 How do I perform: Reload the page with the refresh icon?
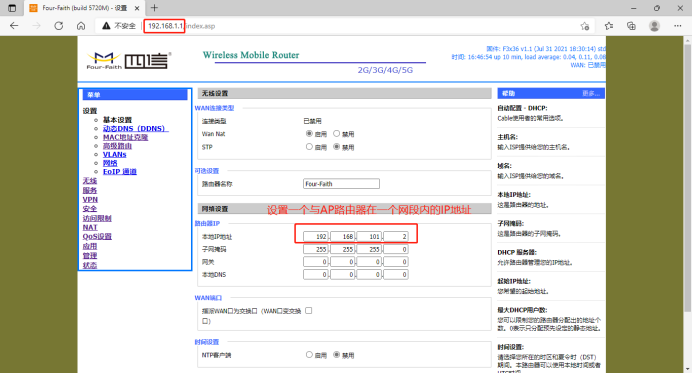[x=59, y=26]
